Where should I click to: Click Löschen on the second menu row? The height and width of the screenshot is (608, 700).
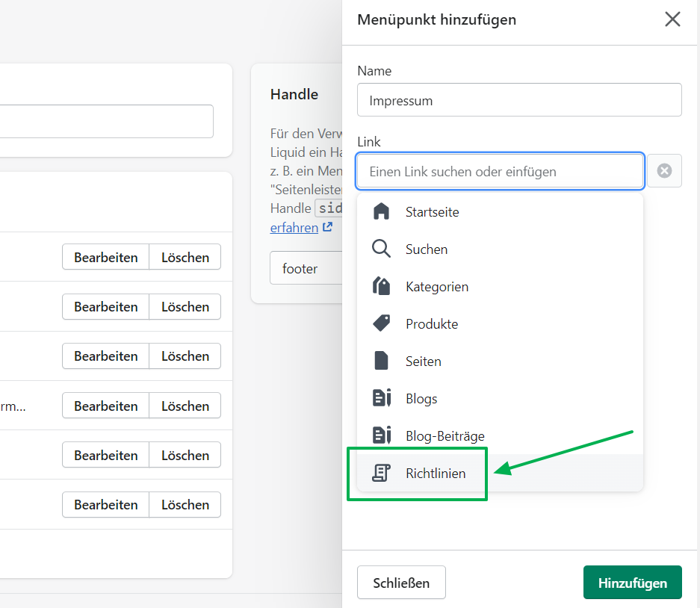tap(185, 307)
